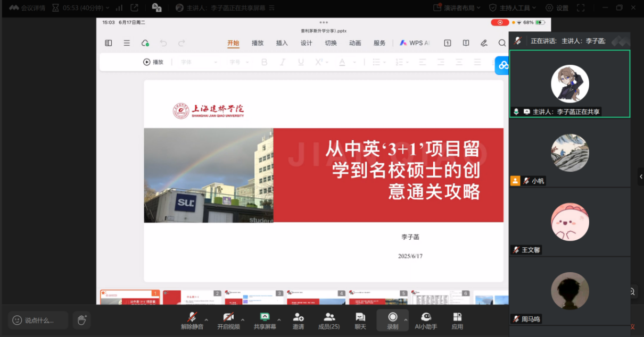Switch to the 播放 ribbon tab
Image resolution: width=644 pixels, height=337 pixels.
click(x=258, y=43)
